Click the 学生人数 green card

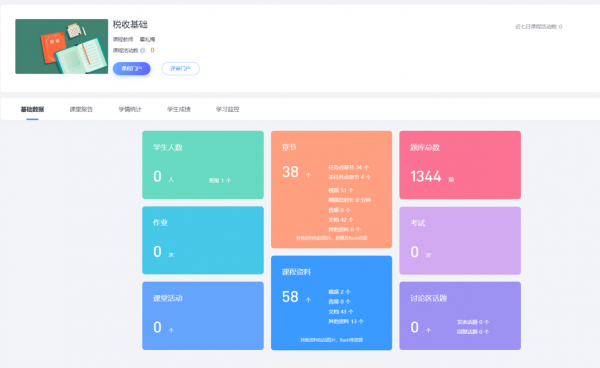click(x=203, y=165)
